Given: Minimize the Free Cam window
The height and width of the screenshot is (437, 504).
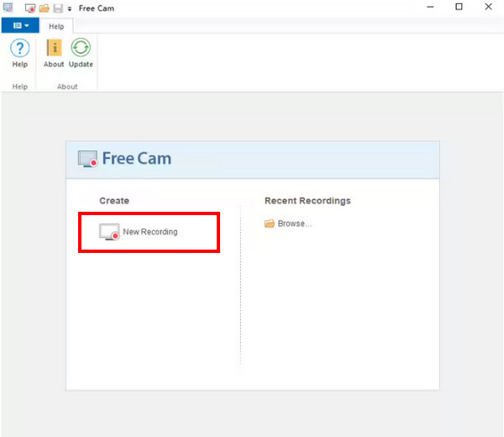Looking at the screenshot, I should pyautogui.click(x=430, y=7).
